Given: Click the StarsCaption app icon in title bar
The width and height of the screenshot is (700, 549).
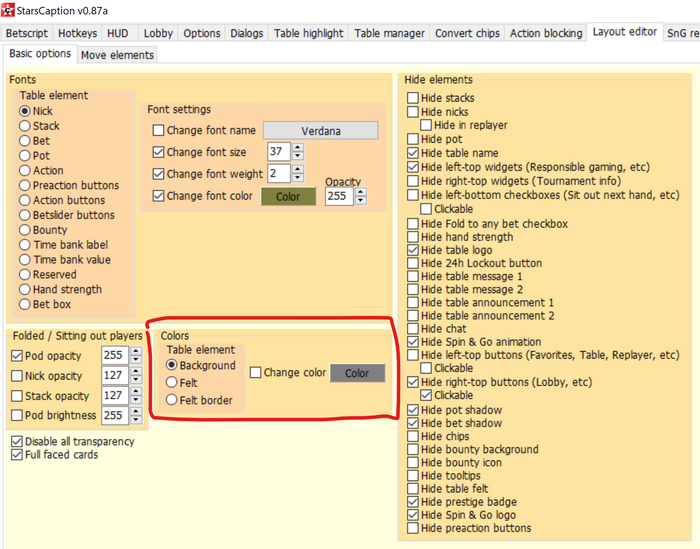Looking at the screenshot, I should (x=8, y=9).
